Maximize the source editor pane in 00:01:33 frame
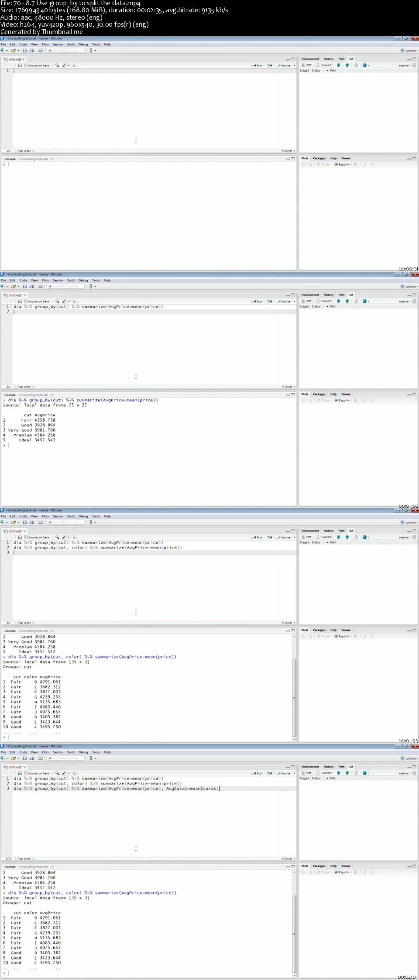The height and width of the screenshot is (980, 419). click(293, 531)
